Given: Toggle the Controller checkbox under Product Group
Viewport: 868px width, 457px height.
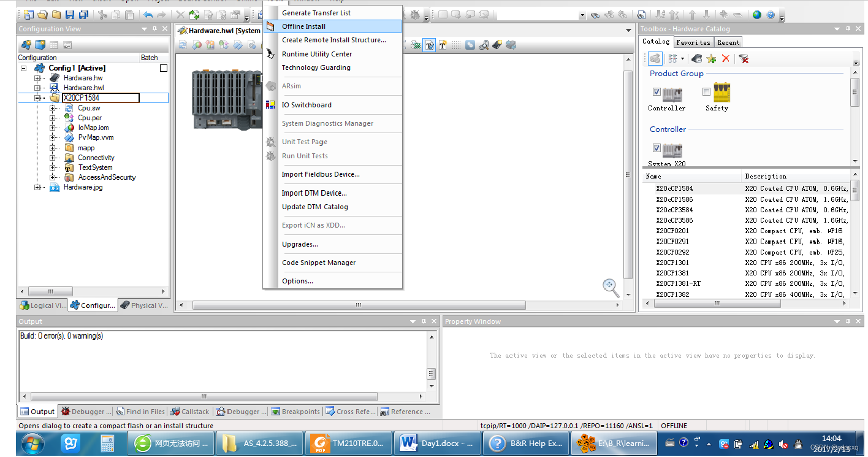Looking at the screenshot, I should coord(657,92).
